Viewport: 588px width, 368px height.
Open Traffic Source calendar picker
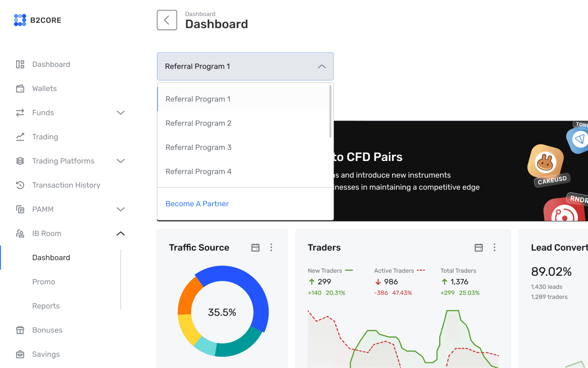click(x=256, y=247)
